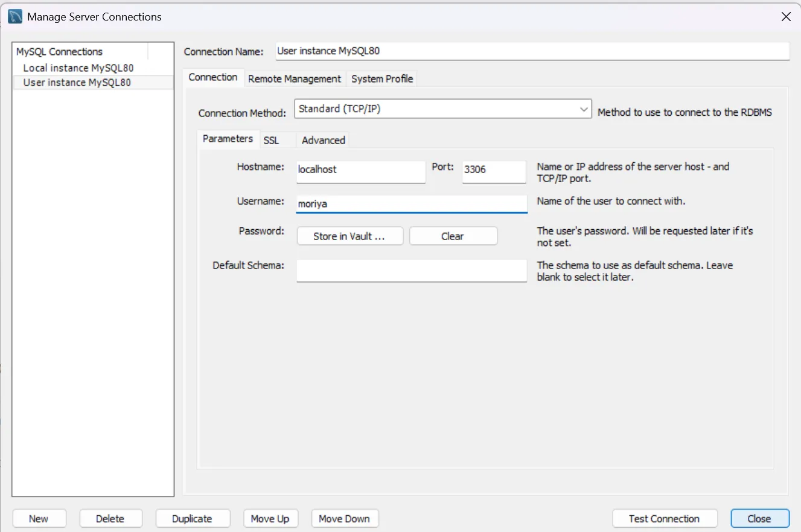The image size is (801, 532).
Task: Move the connection down
Action: tap(345, 519)
